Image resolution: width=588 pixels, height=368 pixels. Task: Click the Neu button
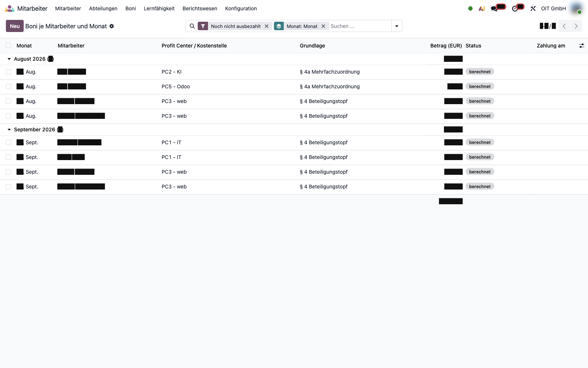(15, 26)
